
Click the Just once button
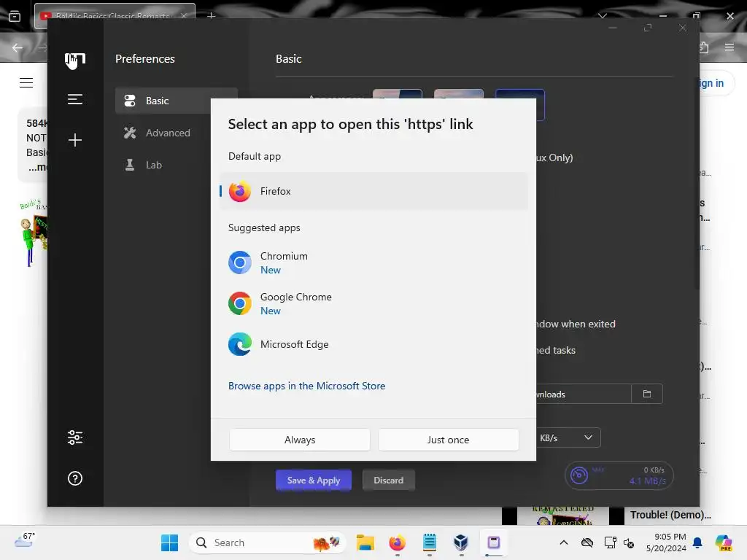[x=449, y=440]
